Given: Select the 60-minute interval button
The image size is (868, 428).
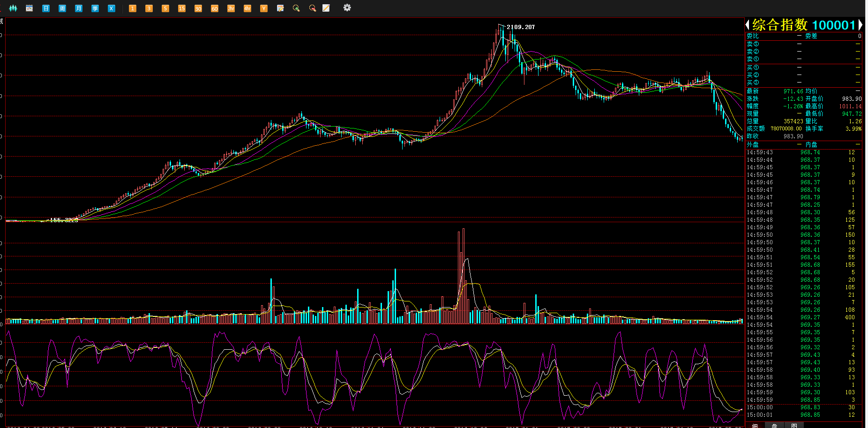Looking at the screenshot, I should 215,8.
